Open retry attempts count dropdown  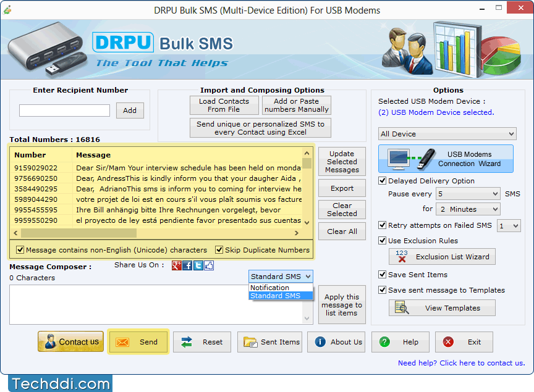(509, 225)
